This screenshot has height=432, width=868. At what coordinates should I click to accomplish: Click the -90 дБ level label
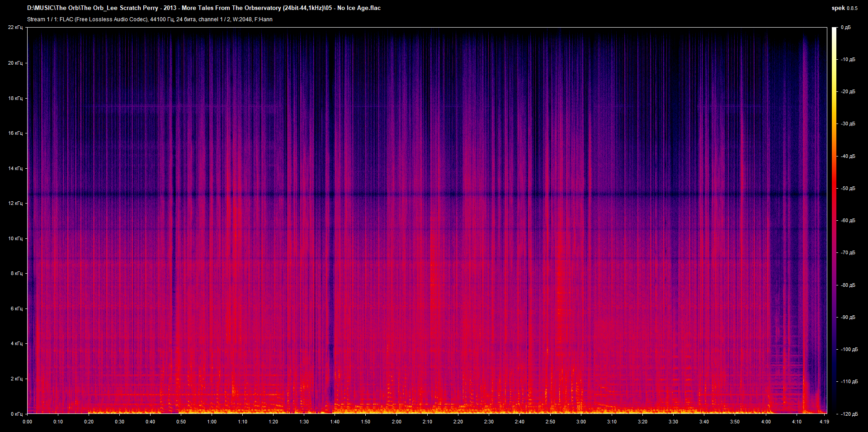[x=848, y=318]
